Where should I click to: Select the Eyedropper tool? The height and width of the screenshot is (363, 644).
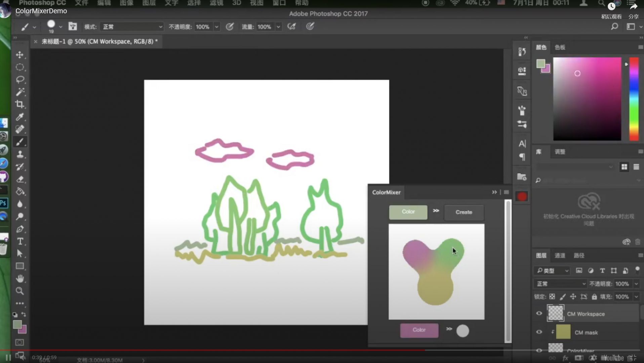20,117
